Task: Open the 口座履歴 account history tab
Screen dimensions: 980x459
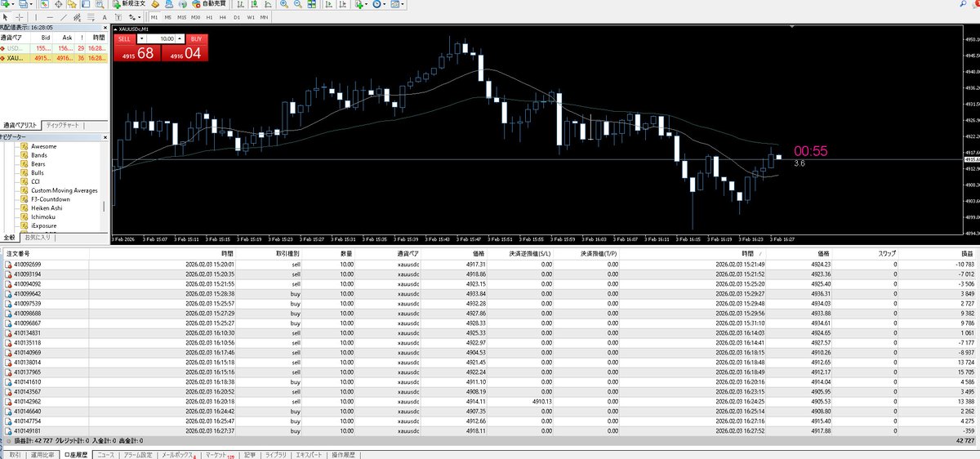Action: [76, 454]
